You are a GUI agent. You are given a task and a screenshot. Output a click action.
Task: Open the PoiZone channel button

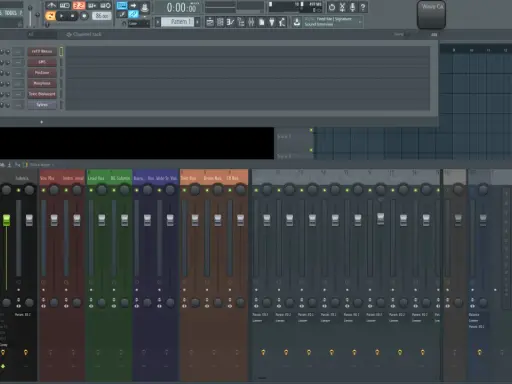pos(42,73)
